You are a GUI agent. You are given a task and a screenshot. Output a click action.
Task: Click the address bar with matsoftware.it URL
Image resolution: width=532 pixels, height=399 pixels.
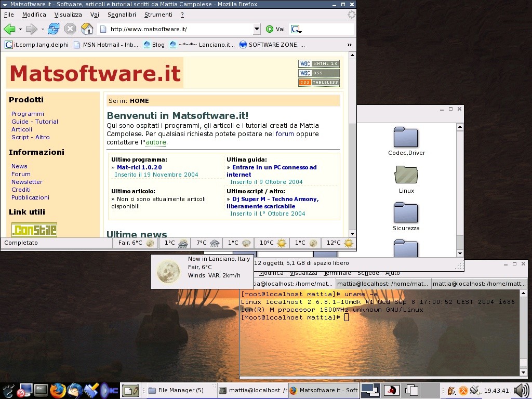pyautogui.click(x=176, y=29)
